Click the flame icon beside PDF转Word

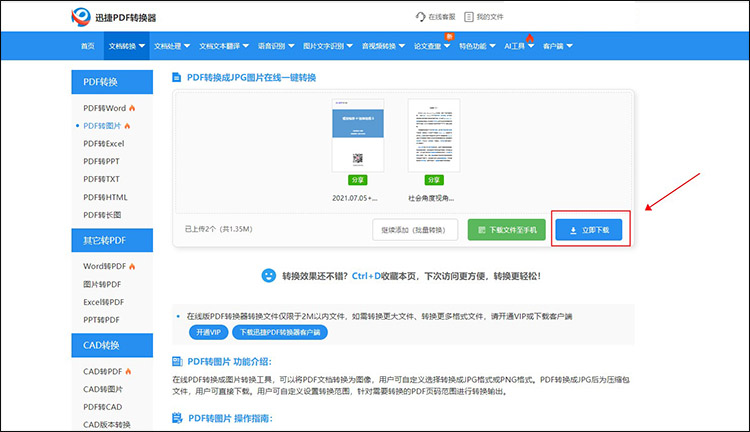coord(132,108)
